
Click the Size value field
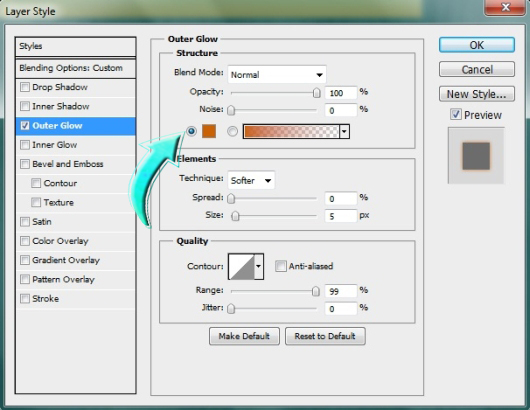pyautogui.click(x=341, y=216)
